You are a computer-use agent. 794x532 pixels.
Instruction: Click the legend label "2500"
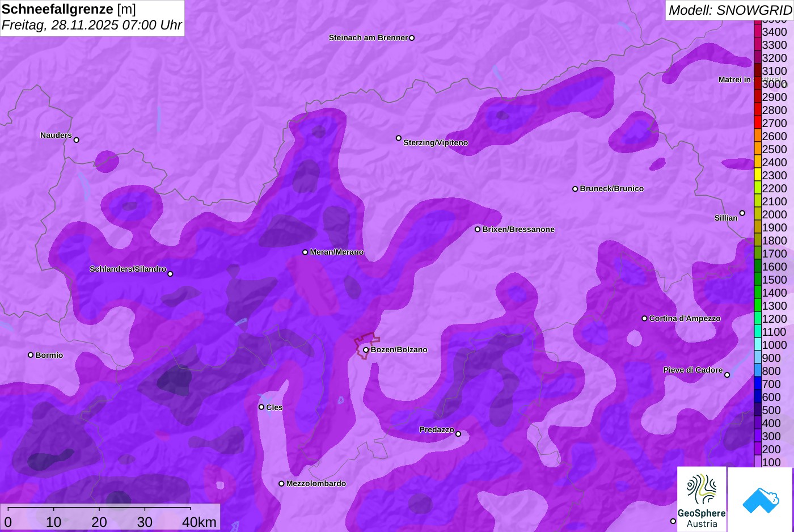774,149
